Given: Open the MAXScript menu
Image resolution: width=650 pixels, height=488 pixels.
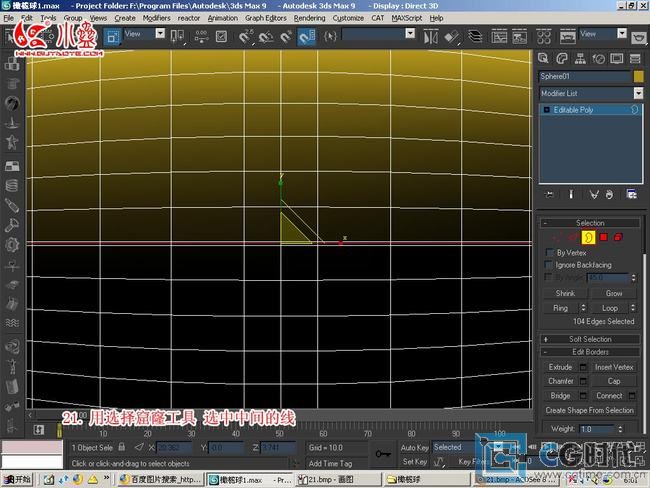Looking at the screenshot, I should tap(406, 18).
